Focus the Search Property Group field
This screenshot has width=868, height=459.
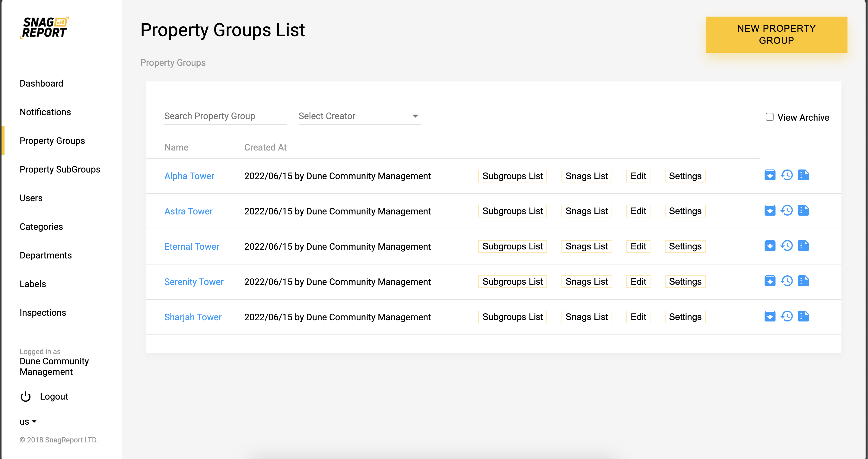(225, 116)
